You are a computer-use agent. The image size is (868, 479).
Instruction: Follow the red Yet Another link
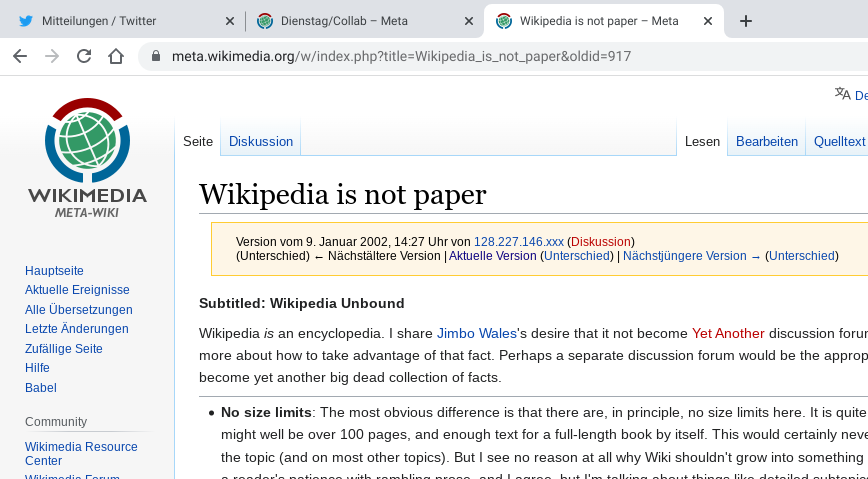point(728,333)
